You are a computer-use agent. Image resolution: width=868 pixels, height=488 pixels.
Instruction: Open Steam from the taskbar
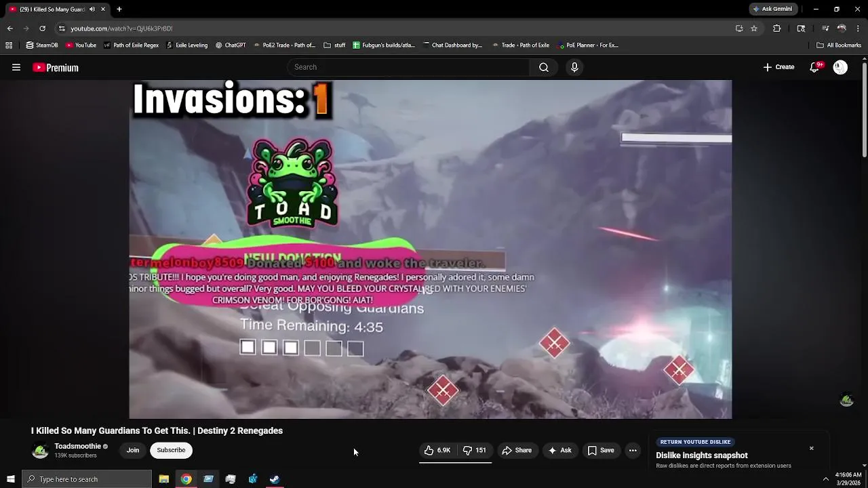click(x=275, y=479)
